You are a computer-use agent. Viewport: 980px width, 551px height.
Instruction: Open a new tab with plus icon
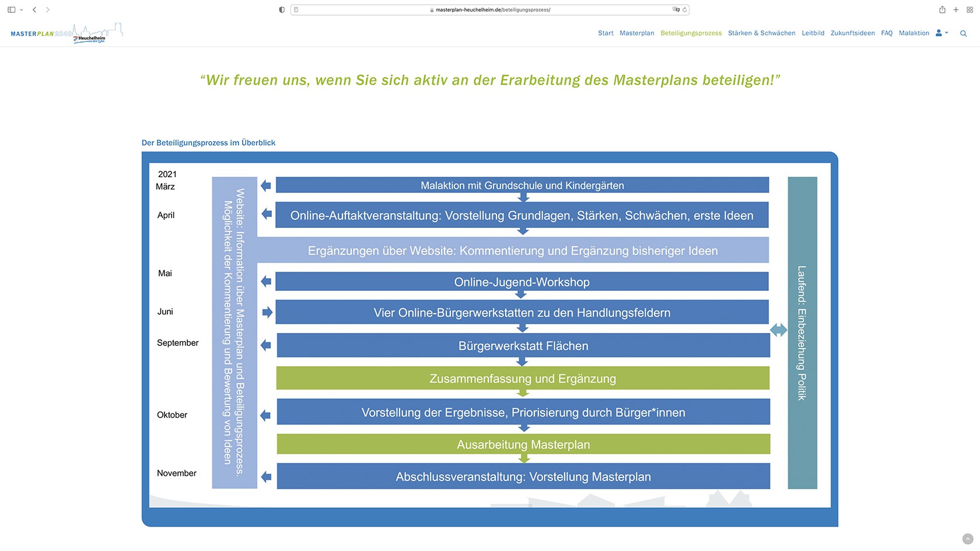(x=956, y=10)
